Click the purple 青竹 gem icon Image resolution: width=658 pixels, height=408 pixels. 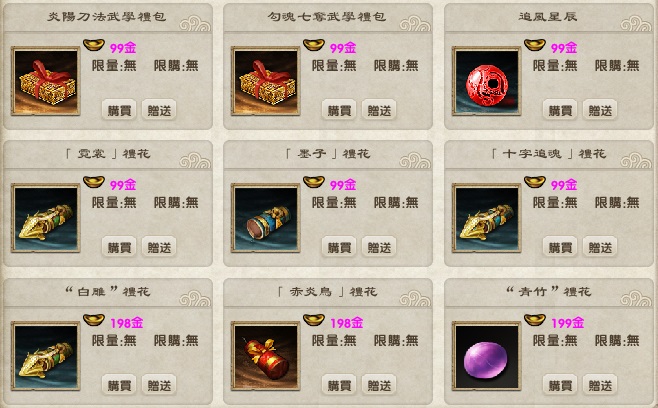tap(486, 356)
